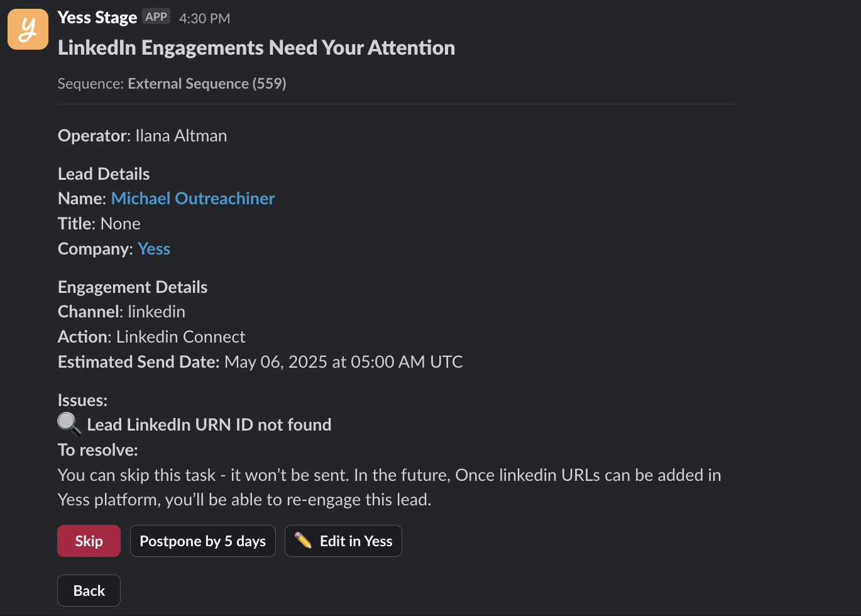Open the Yess Stage sender name
861x616 pixels.
point(97,18)
